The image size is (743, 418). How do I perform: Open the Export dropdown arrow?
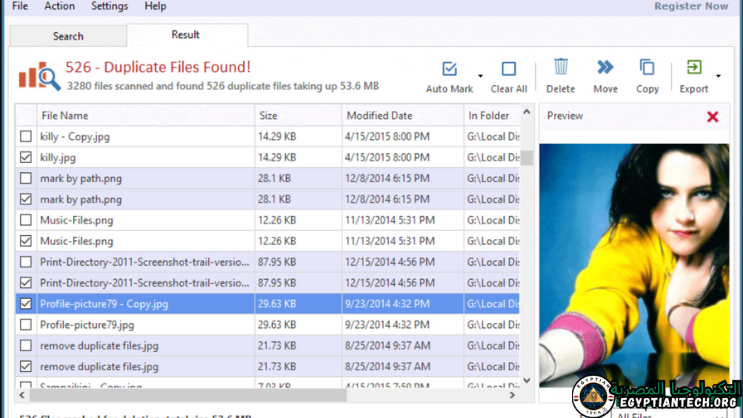[718, 76]
